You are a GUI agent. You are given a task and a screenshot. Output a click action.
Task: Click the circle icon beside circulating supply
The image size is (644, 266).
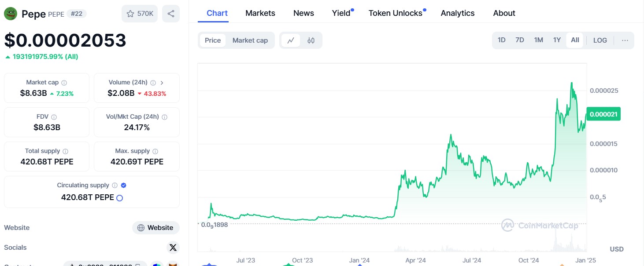pyautogui.click(x=119, y=198)
